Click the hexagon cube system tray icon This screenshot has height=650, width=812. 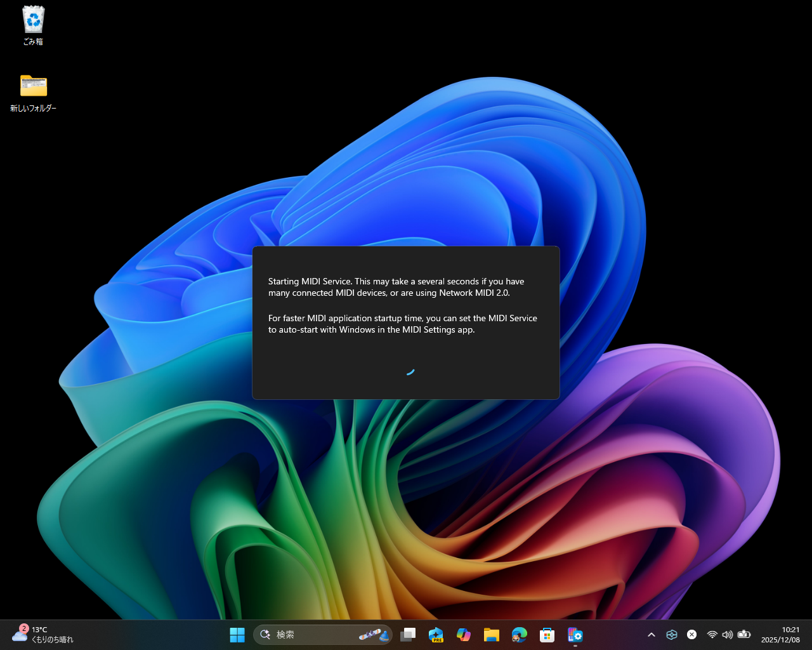[672, 635]
